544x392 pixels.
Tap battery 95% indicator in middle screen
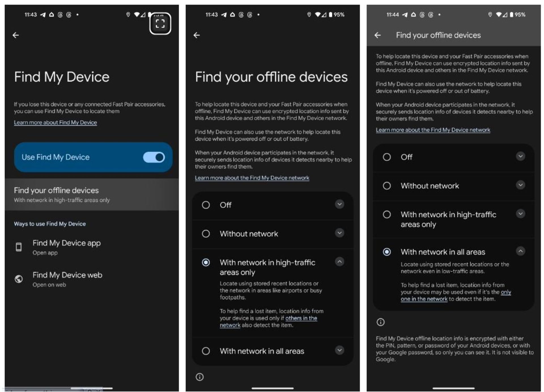337,14
